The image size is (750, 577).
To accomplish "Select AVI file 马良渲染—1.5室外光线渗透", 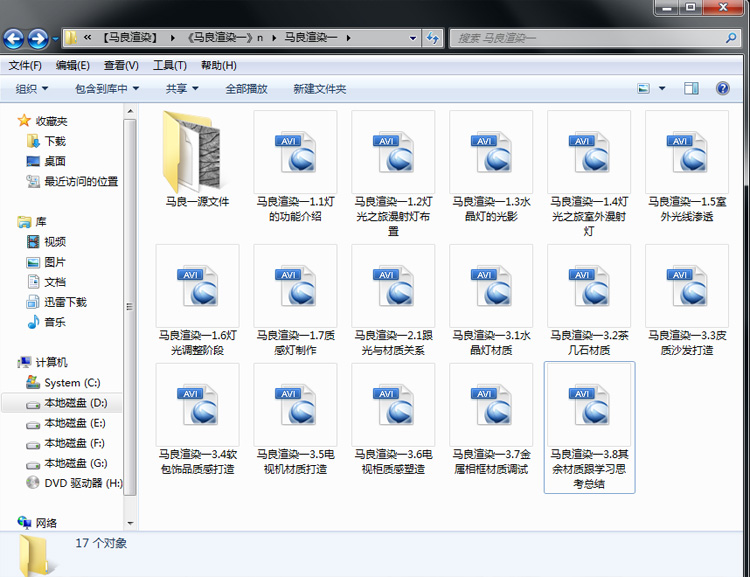I will click(x=687, y=166).
